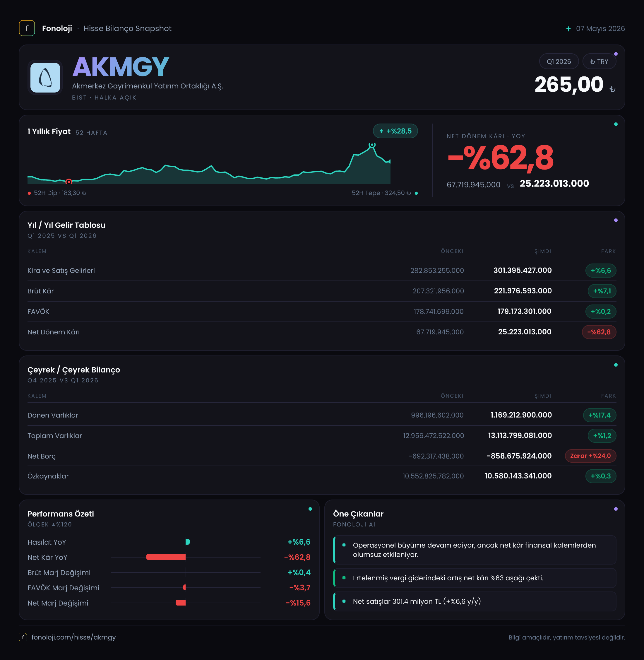Image resolution: width=644 pixels, height=660 pixels.
Task: Select the Q1 2026 period pill
Action: tap(559, 61)
